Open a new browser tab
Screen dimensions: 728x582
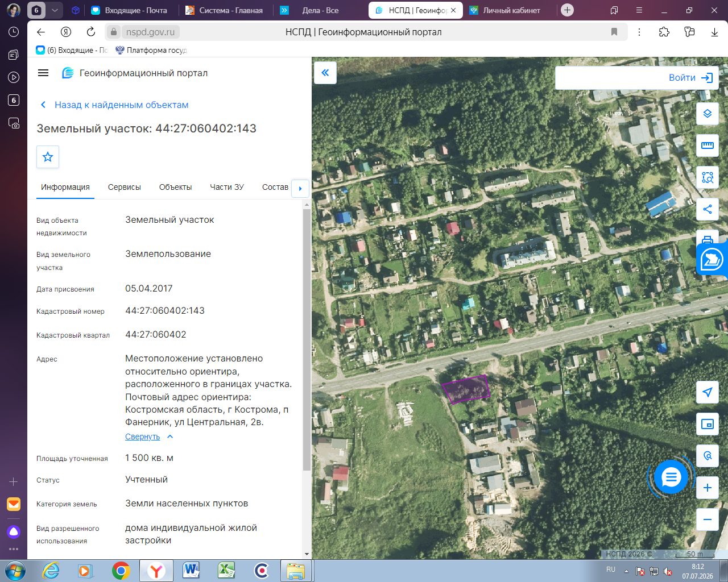(567, 10)
